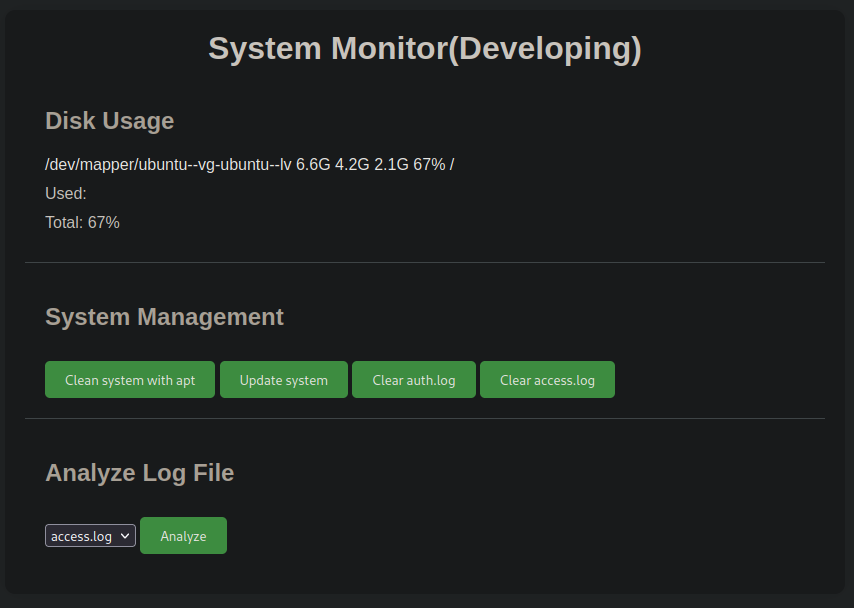The image size is (854, 608).
Task: Click the 'Clean system with apt' button
Action: point(130,380)
